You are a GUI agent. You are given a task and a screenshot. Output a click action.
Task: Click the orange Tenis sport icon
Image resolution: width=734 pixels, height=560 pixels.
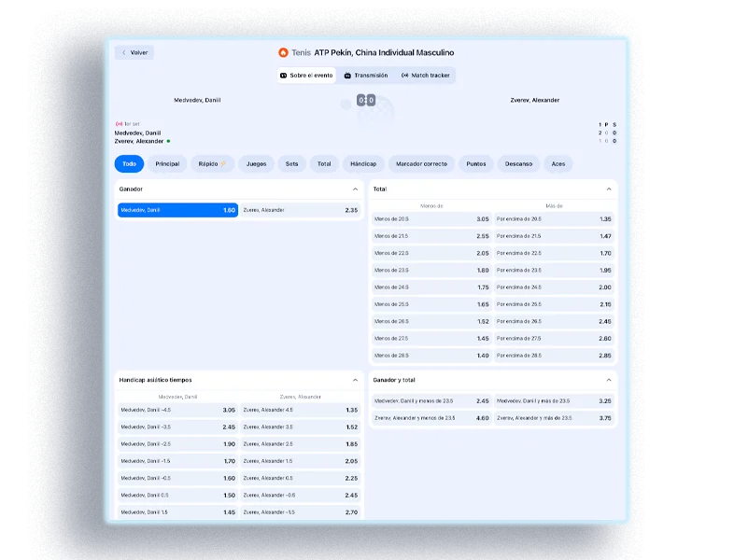click(x=283, y=53)
